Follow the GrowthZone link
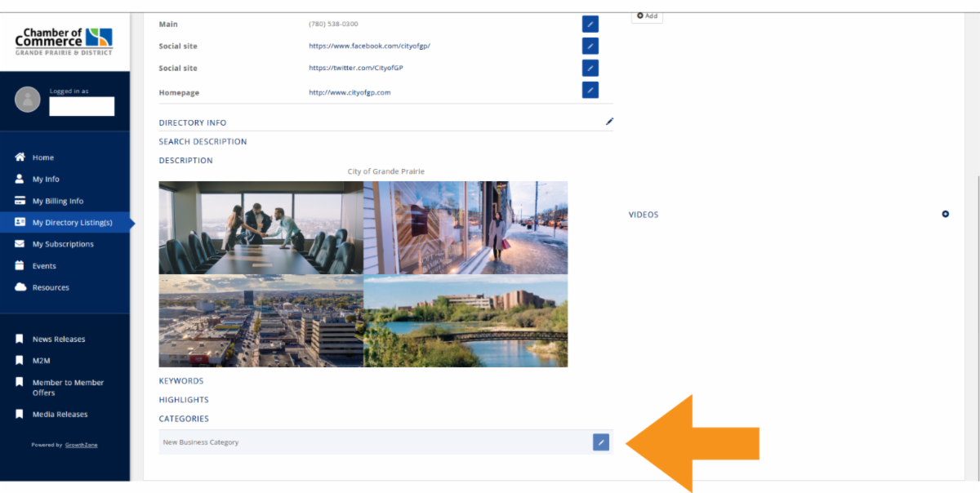 [81, 445]
